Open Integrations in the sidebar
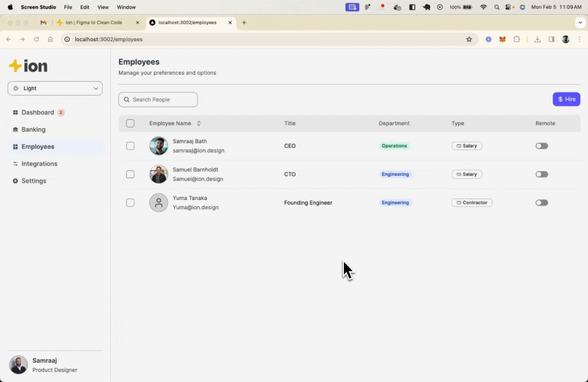588x382 pixels. pos(39,164)
